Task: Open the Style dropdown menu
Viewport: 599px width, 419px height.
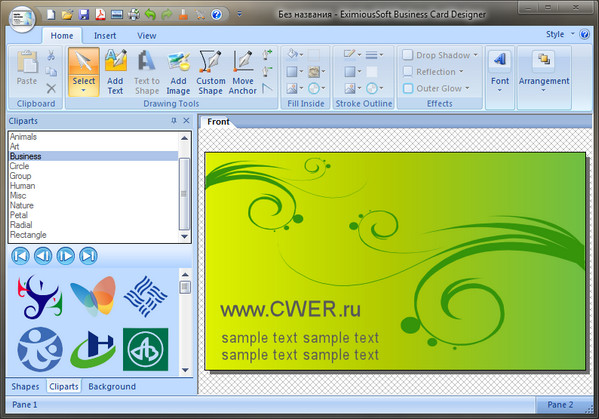Action: coord(560,34)
